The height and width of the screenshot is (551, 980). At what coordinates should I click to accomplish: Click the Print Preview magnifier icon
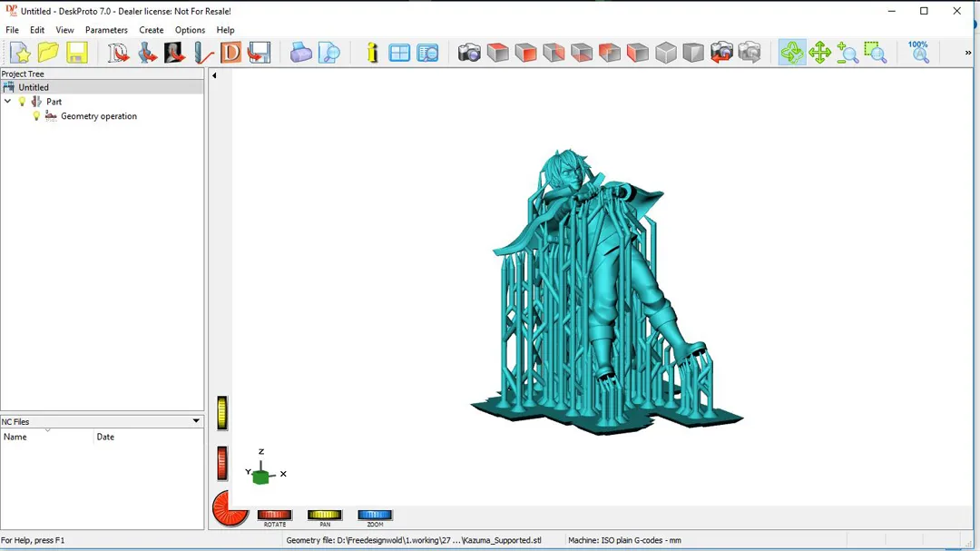(328, 54)
